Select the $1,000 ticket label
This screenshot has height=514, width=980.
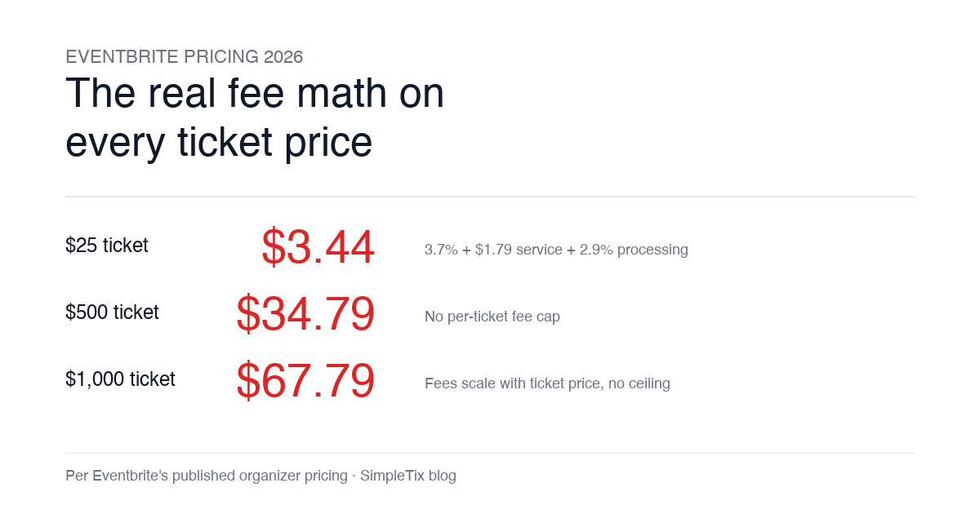point(120,379)
